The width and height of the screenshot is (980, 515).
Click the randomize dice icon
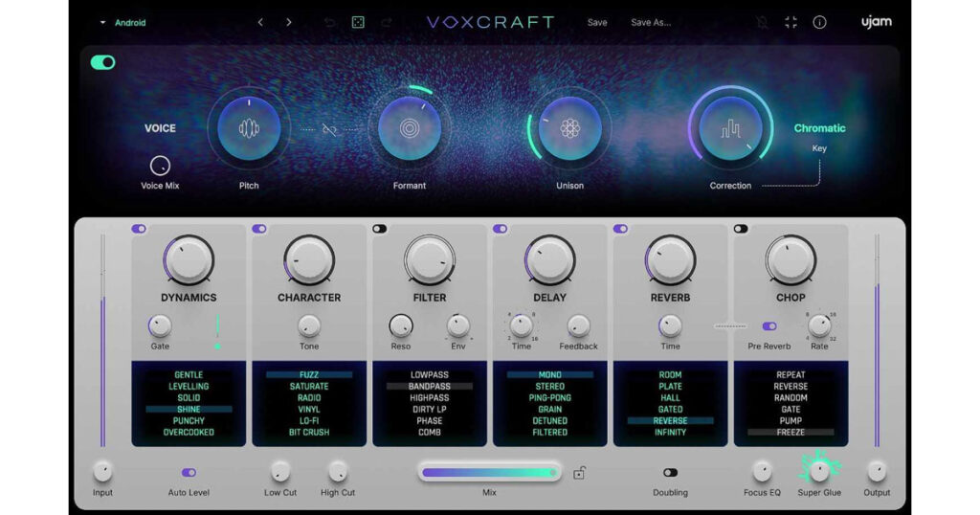(358, 23)
